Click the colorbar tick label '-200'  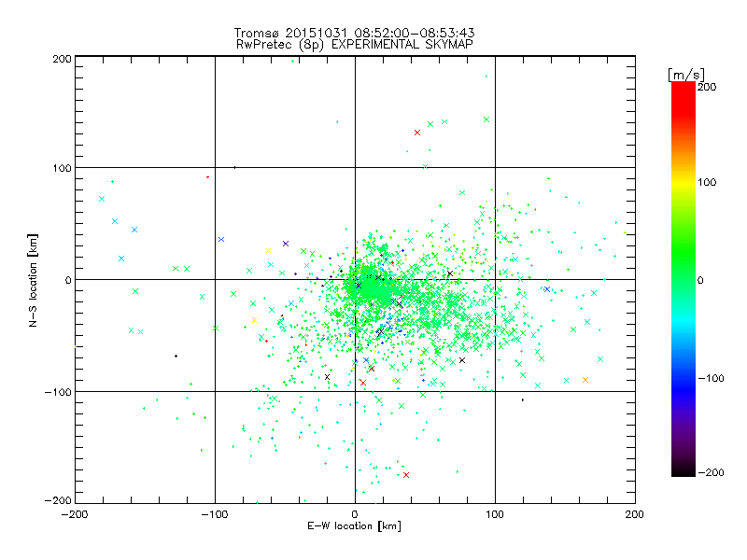click(x=711, y=473)
